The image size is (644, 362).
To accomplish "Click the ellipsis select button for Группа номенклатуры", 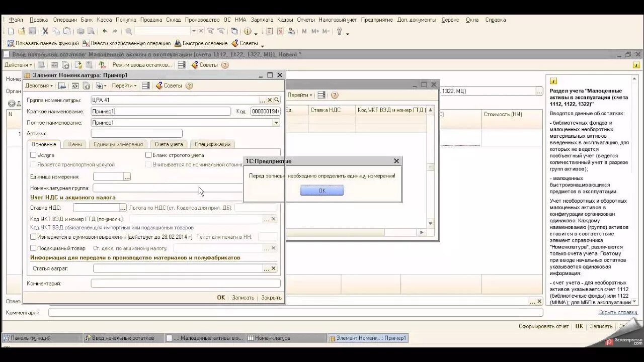I will pos(263,100).
